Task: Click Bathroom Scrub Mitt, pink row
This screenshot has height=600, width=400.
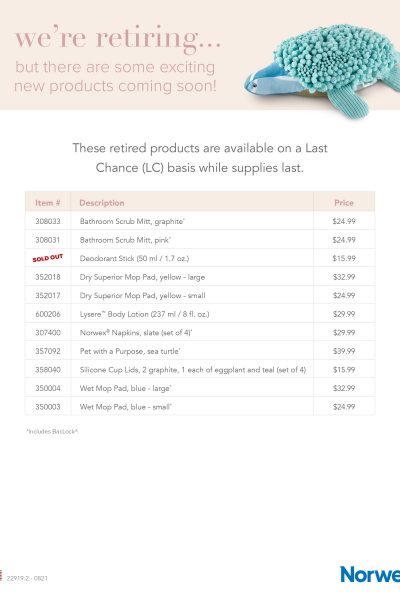Action: (x=200, y=240)
